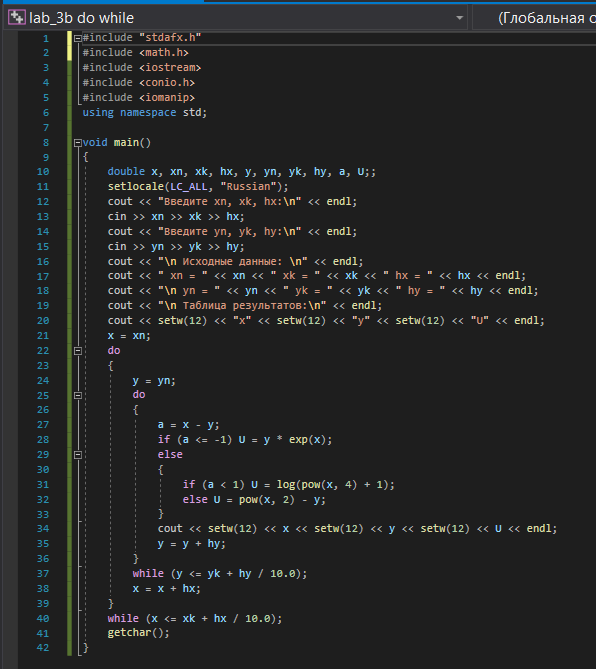Click the log(pow(x, 4) + 1) expression
Viewport: 596px width, 669px height.
tap(332, 485)
